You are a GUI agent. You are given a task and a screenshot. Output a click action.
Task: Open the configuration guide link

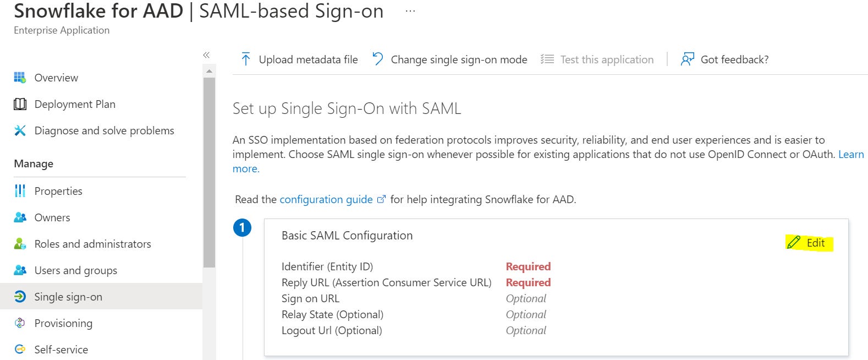pos(326,199)
